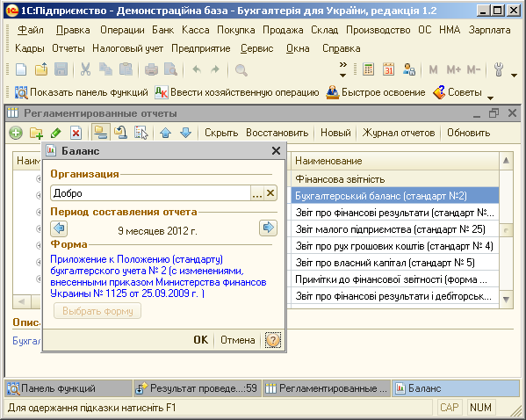Click the Move to group icon

click(x=120, y=133)
